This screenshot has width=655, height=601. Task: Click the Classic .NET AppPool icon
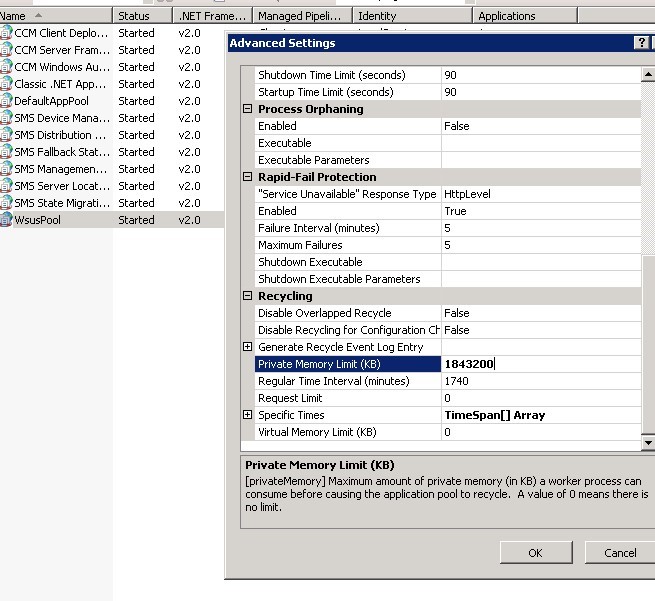point(6,84)
